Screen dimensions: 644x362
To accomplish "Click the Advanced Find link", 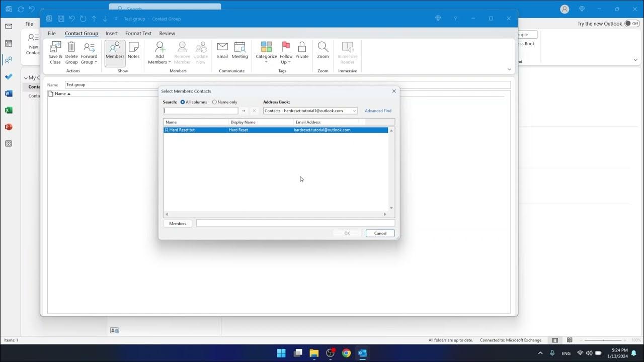I will [377, 111].
